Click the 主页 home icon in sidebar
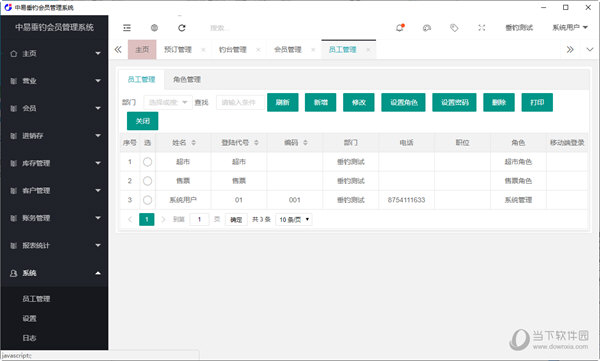600x361 pixels. pyautogui.click(x=14, y=54)
